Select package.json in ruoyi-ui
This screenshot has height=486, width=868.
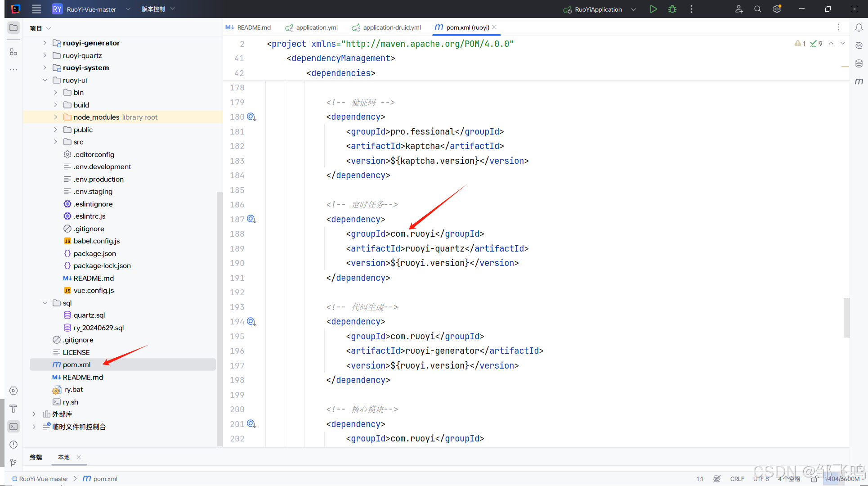(94, 253)
